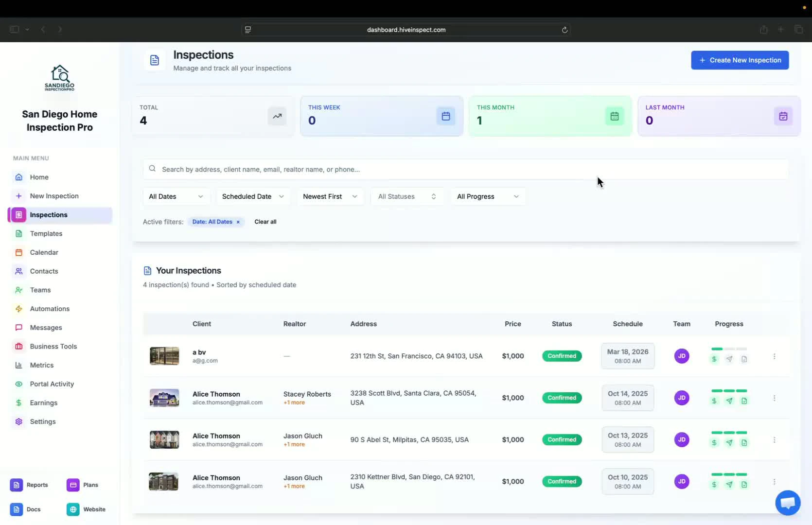Remove the Date: All Dates filter chip

[238, 222]
